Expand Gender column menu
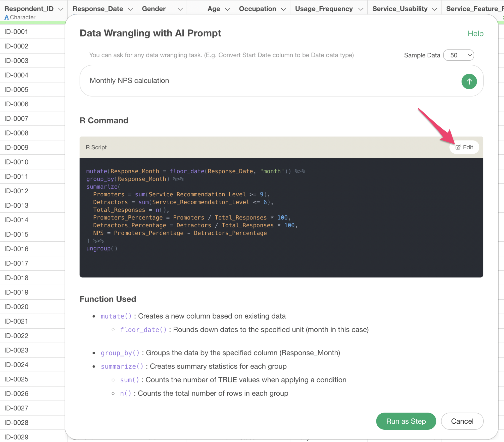Image resolution: width=504 pixels, height=442 pixels. click(x=180, y=9)
